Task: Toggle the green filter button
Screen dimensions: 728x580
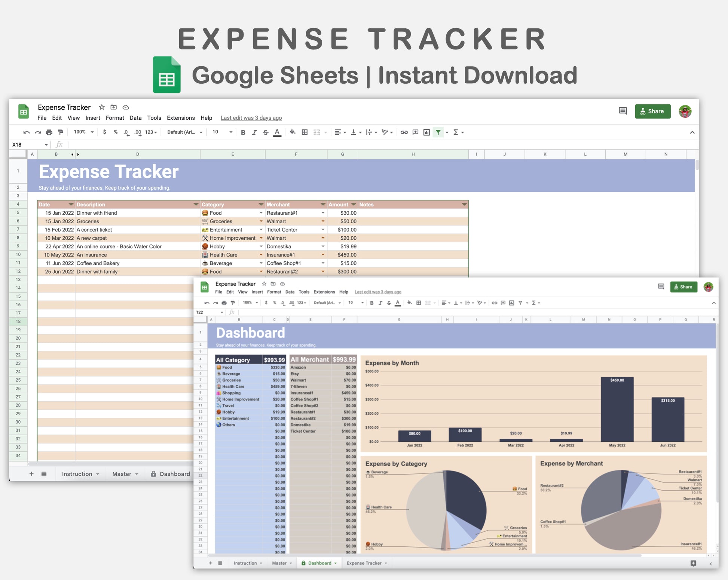Action: 438,132
